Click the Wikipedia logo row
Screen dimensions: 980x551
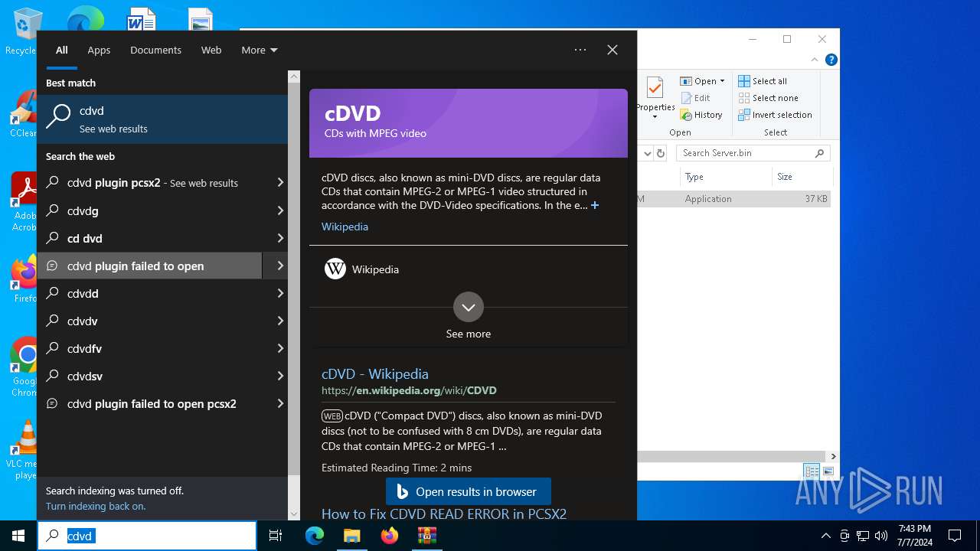coord(469,269)
